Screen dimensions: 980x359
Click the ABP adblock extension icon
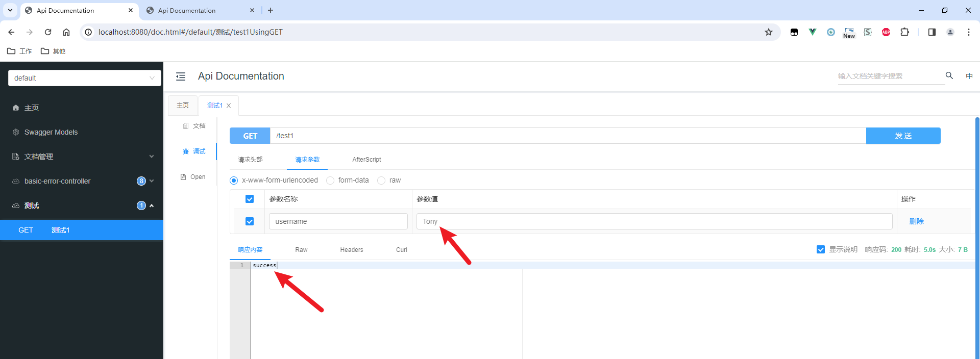coord(886,32)
